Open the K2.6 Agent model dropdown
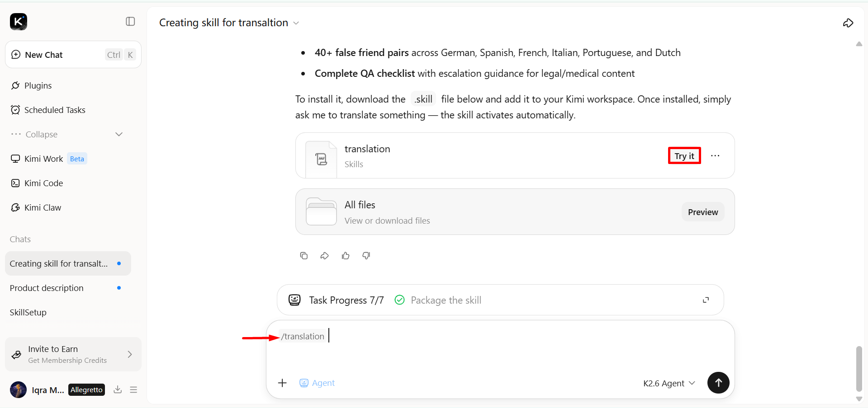The image size is (868, 408). [x=669, y=383]
